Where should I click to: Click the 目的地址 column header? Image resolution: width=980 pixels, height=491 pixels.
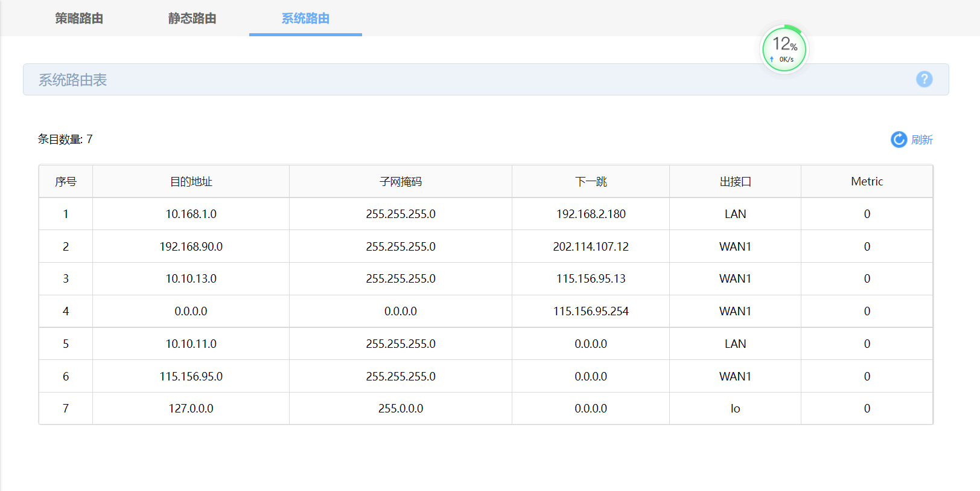coord(191,181)
